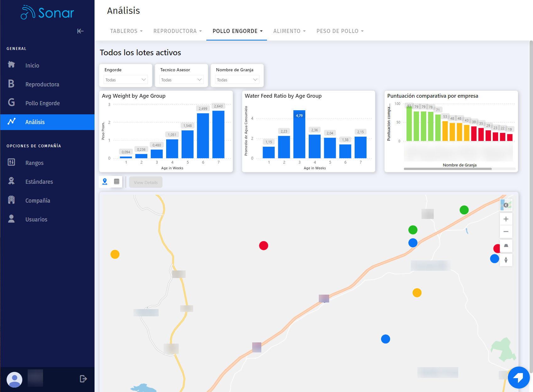Click the Sonar logo
The height and width of the screenshot is (392, 533).
point(47,13)
